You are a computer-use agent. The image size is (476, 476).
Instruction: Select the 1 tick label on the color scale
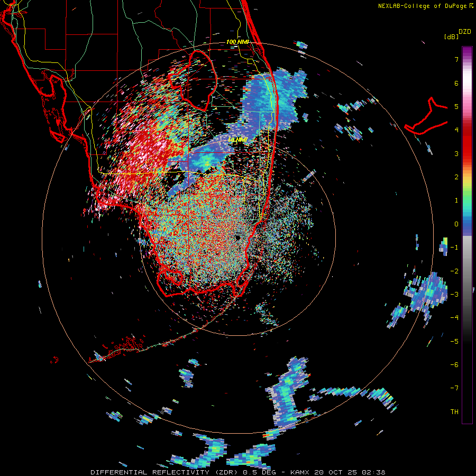456,200
